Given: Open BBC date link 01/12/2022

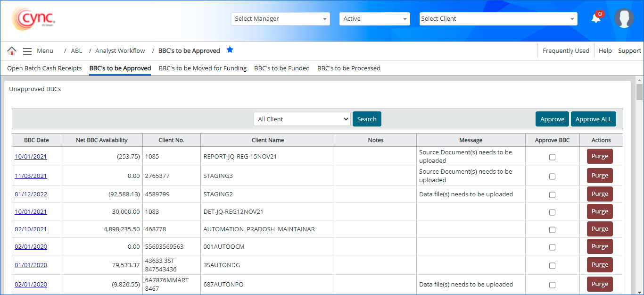Looking at the screenshot, I should point(31,194).
